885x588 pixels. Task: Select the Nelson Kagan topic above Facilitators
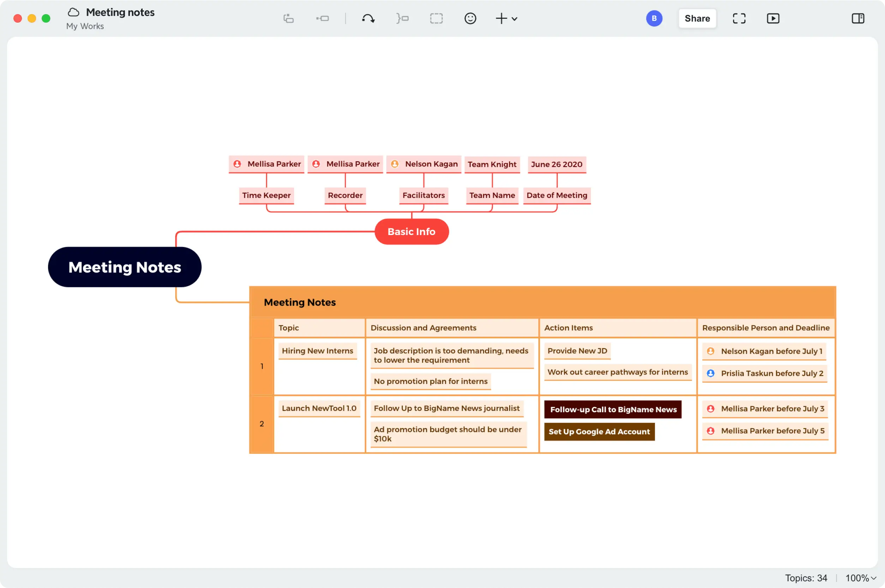(423, 164)
